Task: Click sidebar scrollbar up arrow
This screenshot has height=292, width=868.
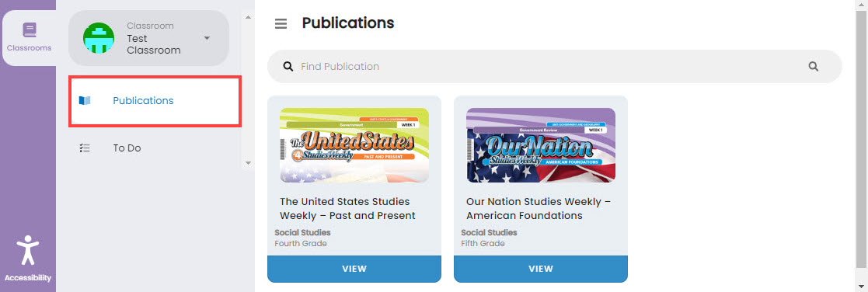Action: pos(248,17)
